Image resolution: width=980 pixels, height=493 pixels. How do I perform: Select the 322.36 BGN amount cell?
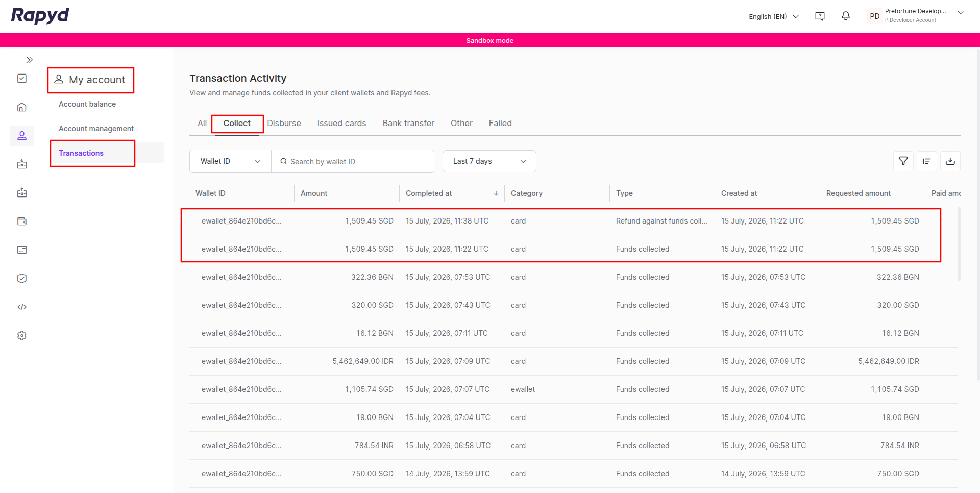[x=372, y=277]
